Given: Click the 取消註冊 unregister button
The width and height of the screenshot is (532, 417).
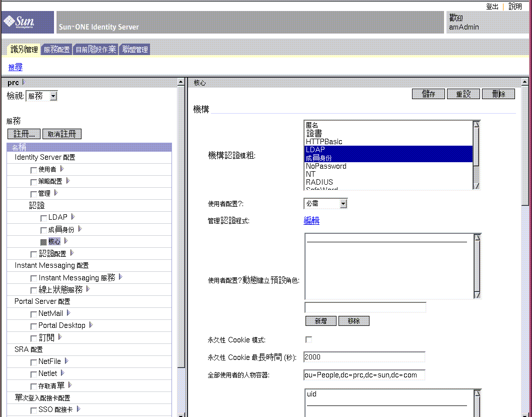Looking at the screenshot, I should [x=62, y=134].
